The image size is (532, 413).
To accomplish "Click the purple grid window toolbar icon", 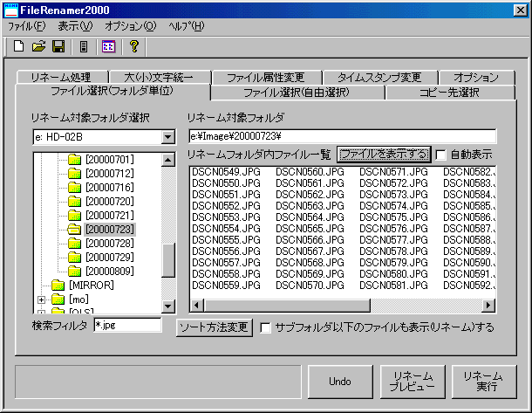I will click(x=108, y=46).
